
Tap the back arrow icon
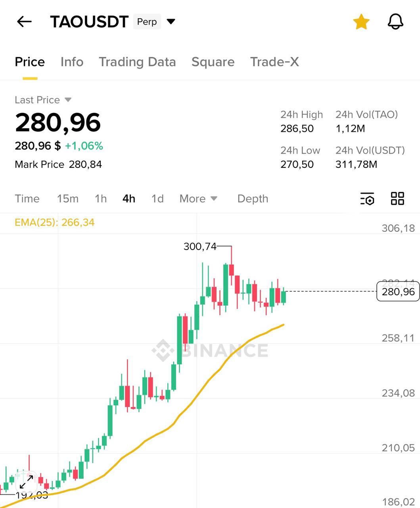[x=24, y=22]
